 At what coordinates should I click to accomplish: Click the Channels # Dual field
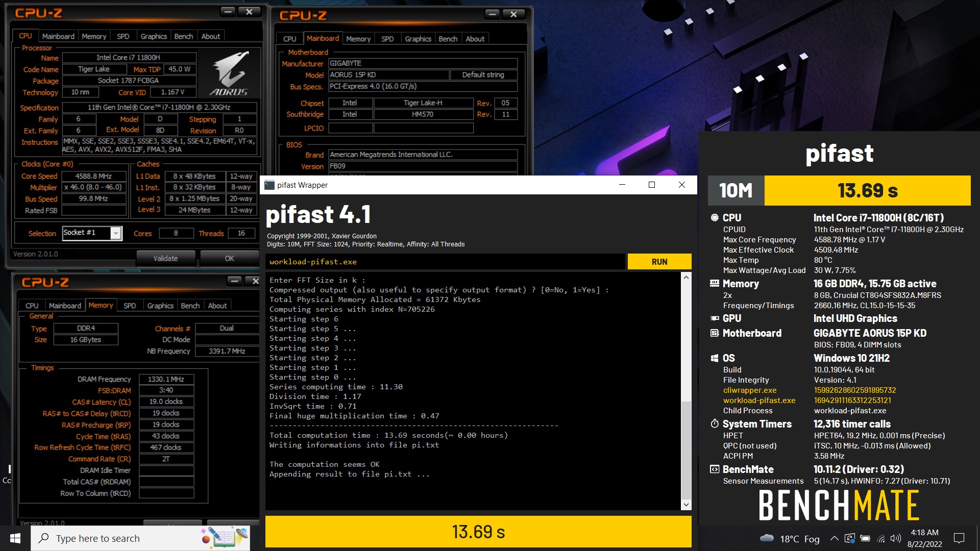(227, 328)
